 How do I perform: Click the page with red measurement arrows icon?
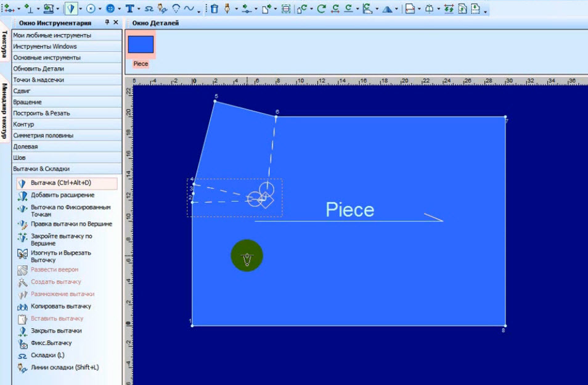(x=410, y=8)
